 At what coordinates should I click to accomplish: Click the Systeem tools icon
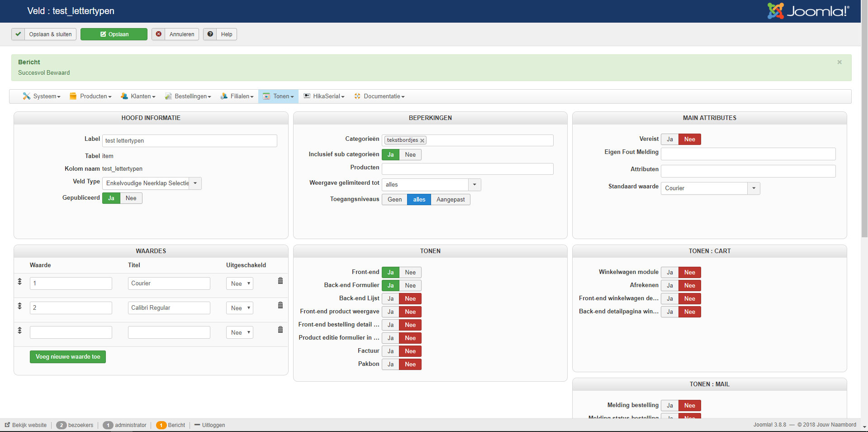[x=27, y=96]
